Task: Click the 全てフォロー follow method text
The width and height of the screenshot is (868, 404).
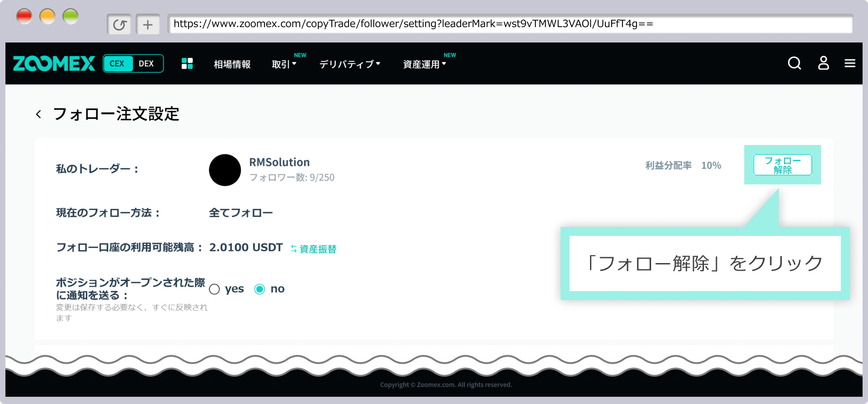Action: (x=241, y=213)
